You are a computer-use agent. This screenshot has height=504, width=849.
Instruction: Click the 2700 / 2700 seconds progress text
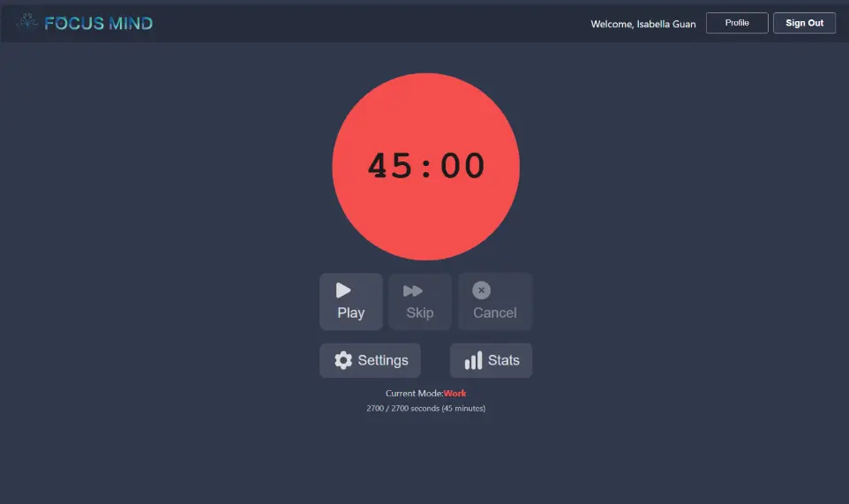(425, 409)
